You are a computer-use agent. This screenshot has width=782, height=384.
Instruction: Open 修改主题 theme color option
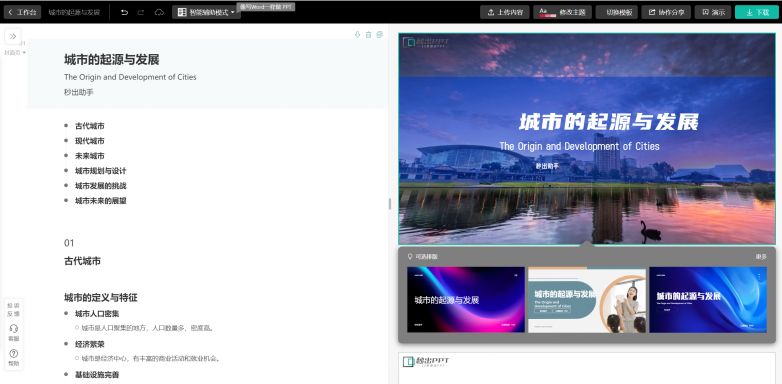pos(563,12)
